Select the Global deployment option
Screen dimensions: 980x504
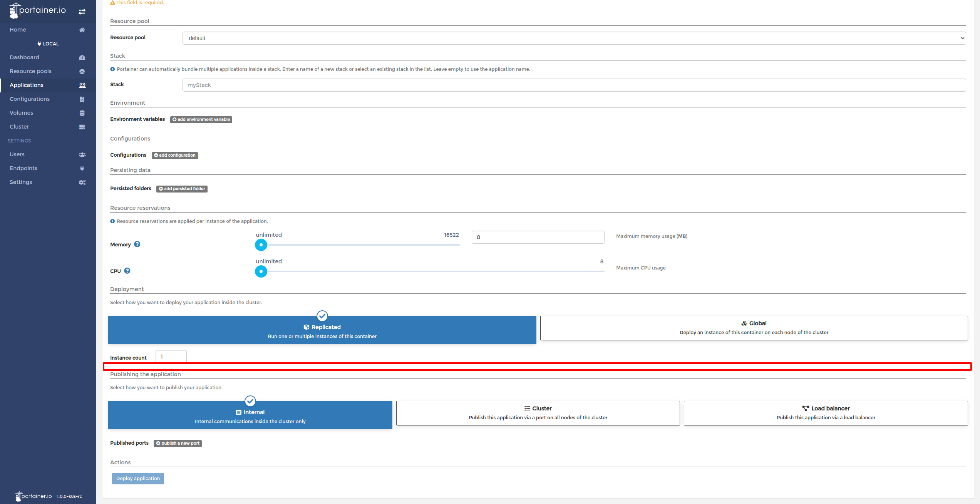point(754,328)
